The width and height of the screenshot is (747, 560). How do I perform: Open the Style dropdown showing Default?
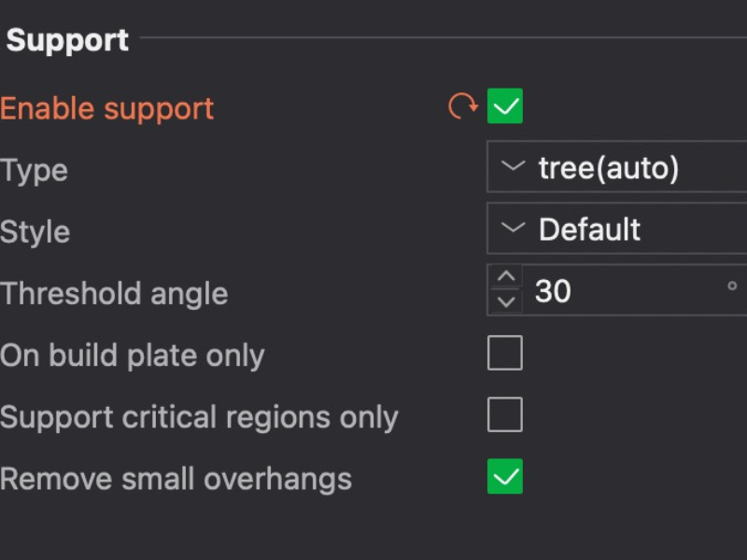(616, 227)
